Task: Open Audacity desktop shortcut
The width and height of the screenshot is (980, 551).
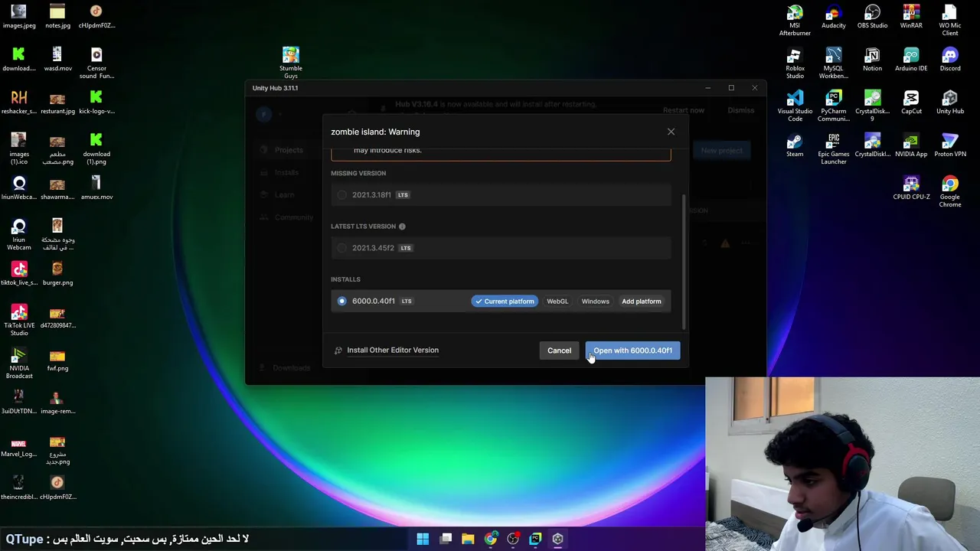Action: (x=834, y=17)
